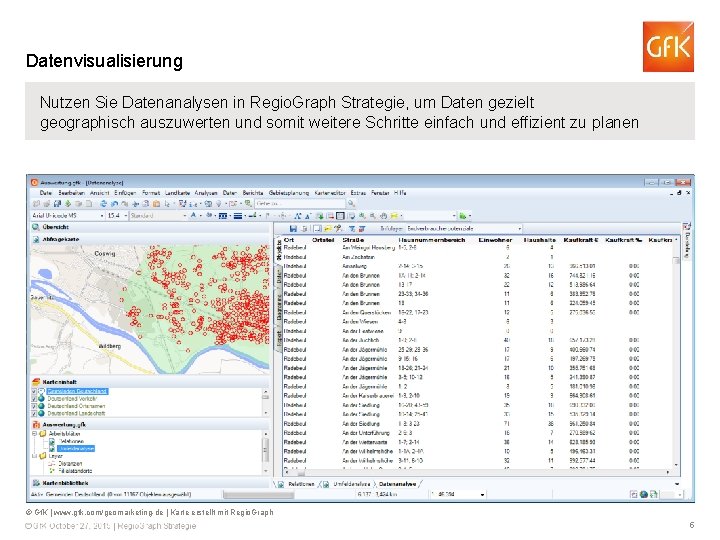Click the table horizontal scrollbar
The image size is (720, 540).
[x=476, y=472]
